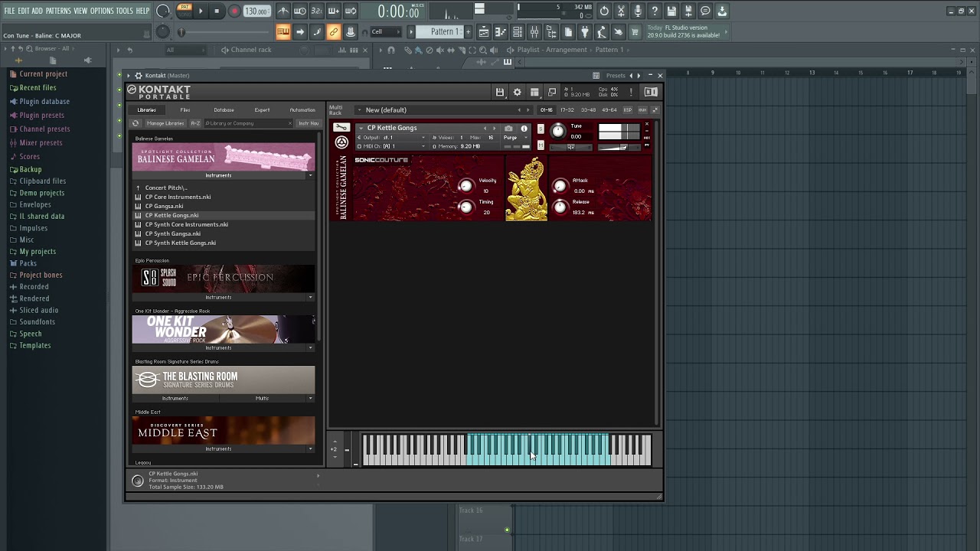This screenshot has width=980, height=551.
Task: Click the snapshot camera icon
Action: 508,129
